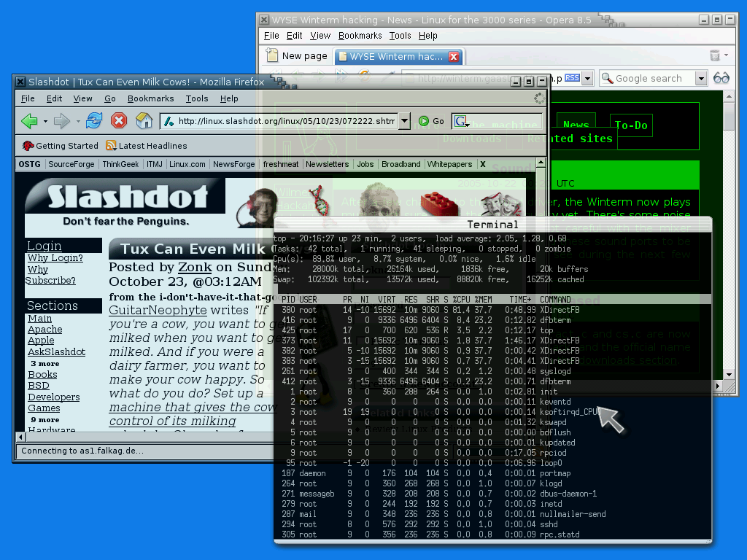747x560 pixels.
Task: Open the dropdown arrow beside Opera's trash can
Action: click(726, 55)
